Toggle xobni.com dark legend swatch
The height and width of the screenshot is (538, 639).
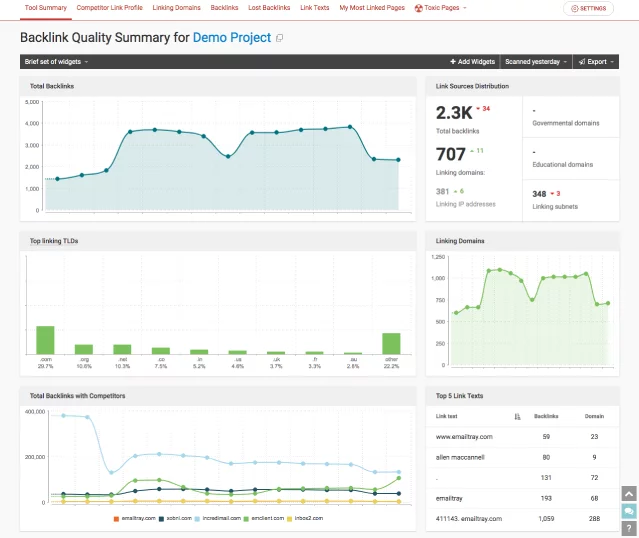click(161, 519)
